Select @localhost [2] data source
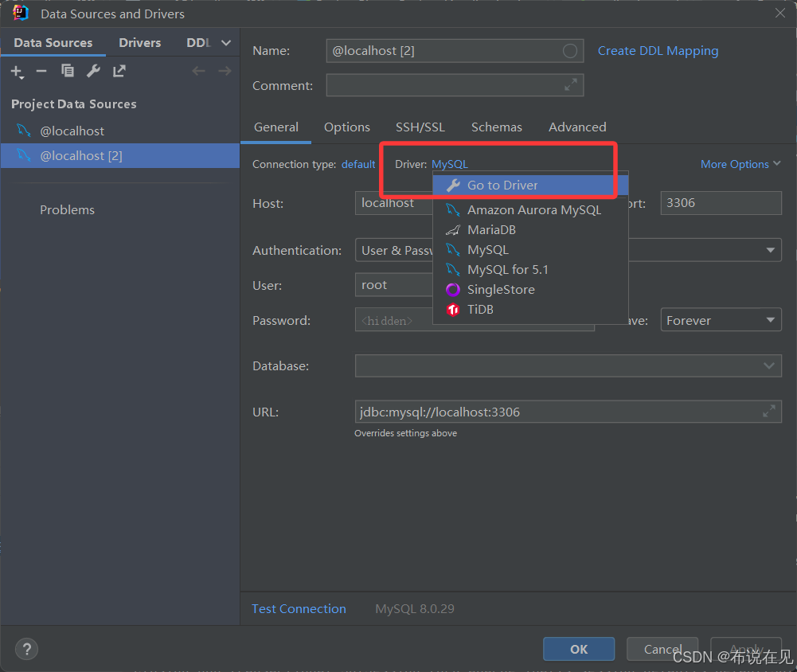Viewport: 797px width, 672px height. pyautogui.click(x=120, y=155)
